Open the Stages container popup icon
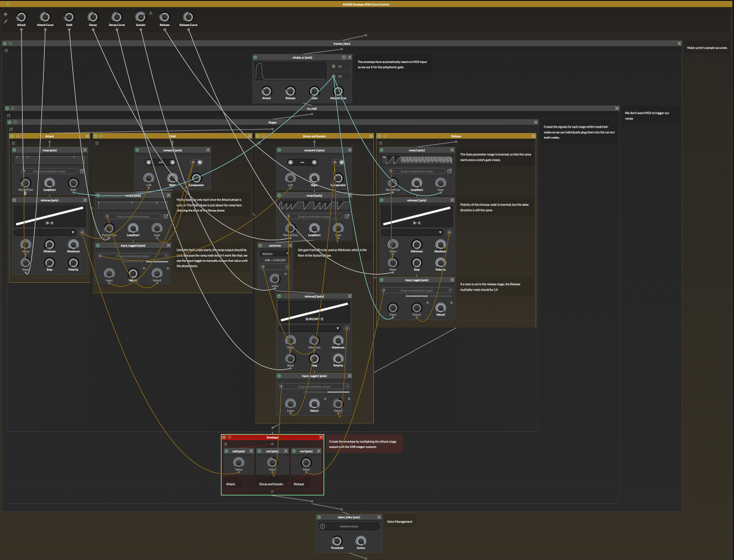 point(10,129)
